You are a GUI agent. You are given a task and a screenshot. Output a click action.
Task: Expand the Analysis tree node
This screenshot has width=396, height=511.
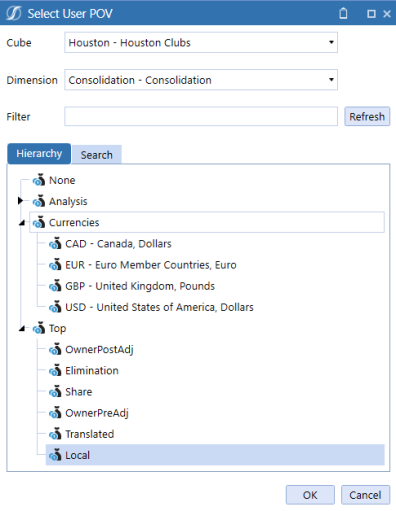[20, 201]
